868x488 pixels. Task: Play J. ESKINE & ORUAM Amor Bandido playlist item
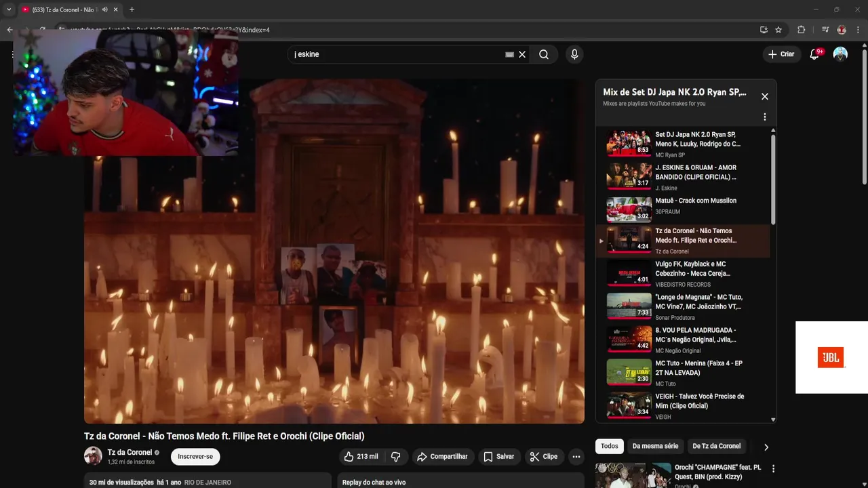(684, 177)
